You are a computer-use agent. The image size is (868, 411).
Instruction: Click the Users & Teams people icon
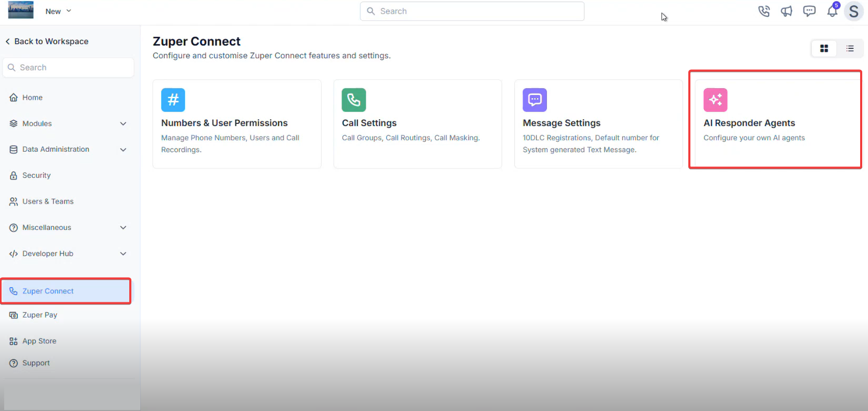click(14, 202)
